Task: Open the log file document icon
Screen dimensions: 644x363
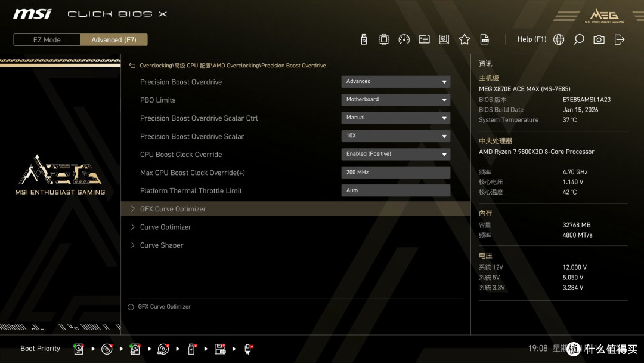Action: pyautogui.click(x=485, y=39)
